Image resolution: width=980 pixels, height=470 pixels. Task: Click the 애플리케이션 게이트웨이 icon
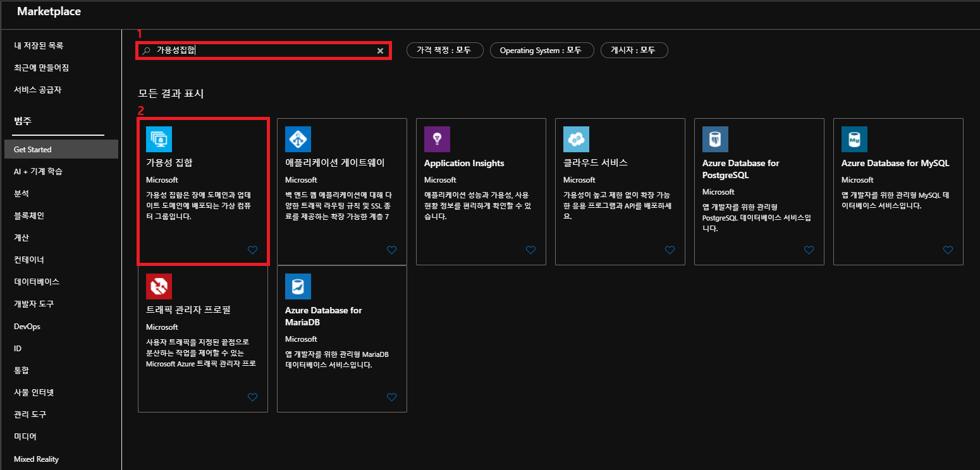(298, 139)
